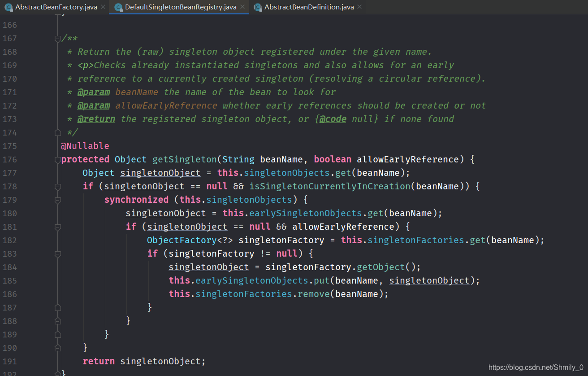This screenshot has height=376, width=588.
Task: Click line number 185 in the gutter
Action: [9, 280]
